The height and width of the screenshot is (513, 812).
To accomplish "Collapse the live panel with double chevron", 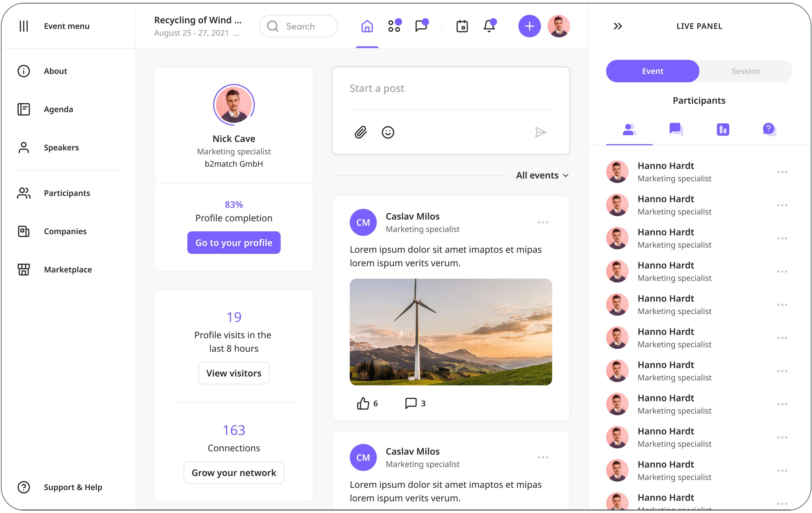I will click(617, 26).
